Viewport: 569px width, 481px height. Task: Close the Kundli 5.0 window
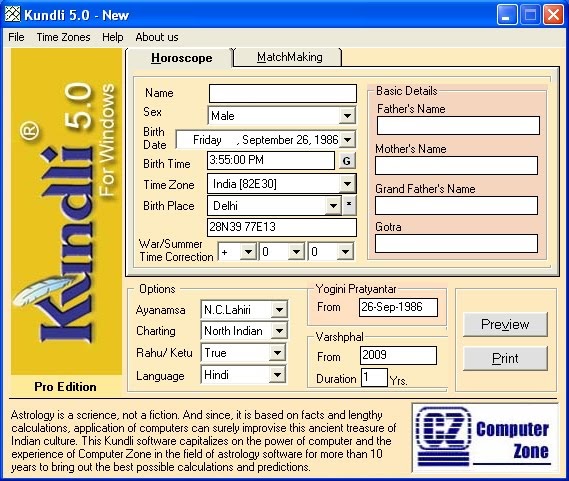(553, 15)
